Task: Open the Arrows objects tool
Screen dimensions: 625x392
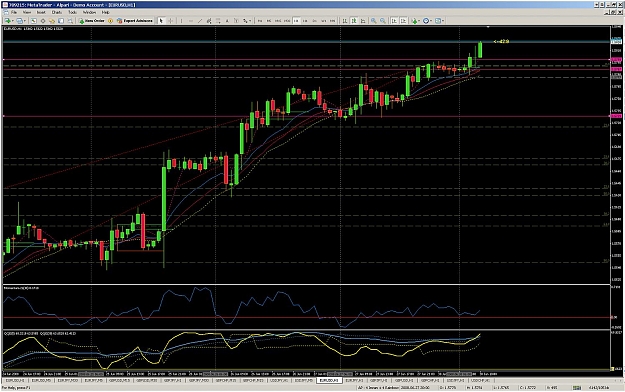Action: click(x=245, y=21)
